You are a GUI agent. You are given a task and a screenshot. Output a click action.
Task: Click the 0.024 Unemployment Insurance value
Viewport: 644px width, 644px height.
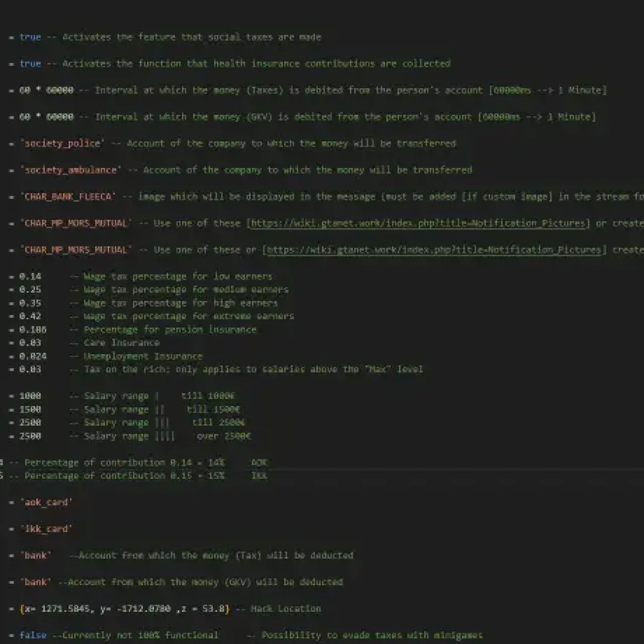33,356
